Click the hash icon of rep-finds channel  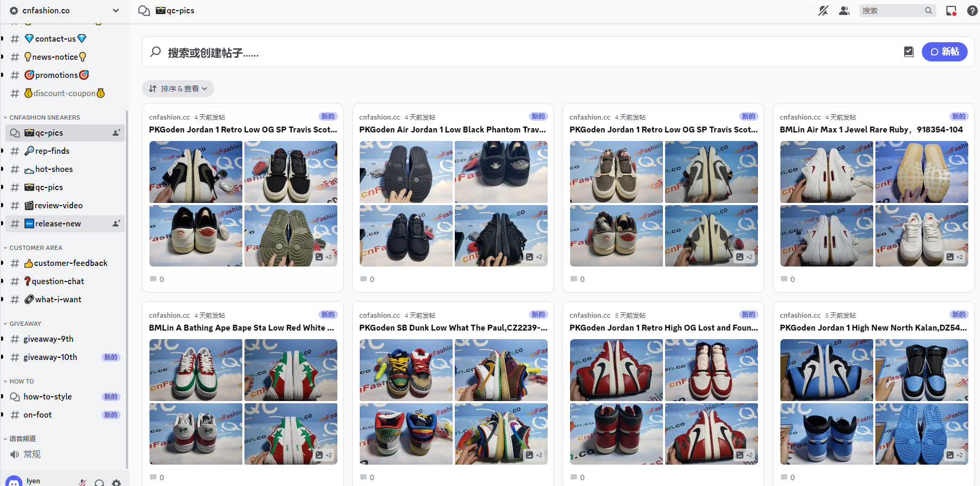15,151
